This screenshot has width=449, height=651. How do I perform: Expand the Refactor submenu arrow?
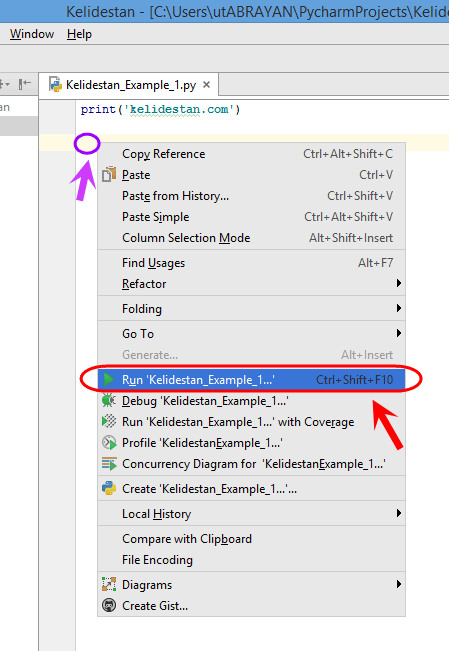point(398,283)
